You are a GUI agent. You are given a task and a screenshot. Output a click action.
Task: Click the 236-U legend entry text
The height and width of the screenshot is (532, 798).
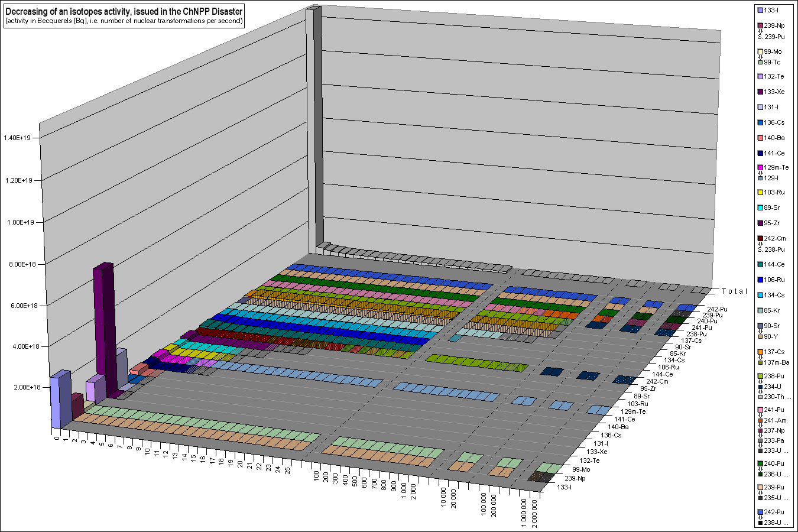(x=776, y=475)
